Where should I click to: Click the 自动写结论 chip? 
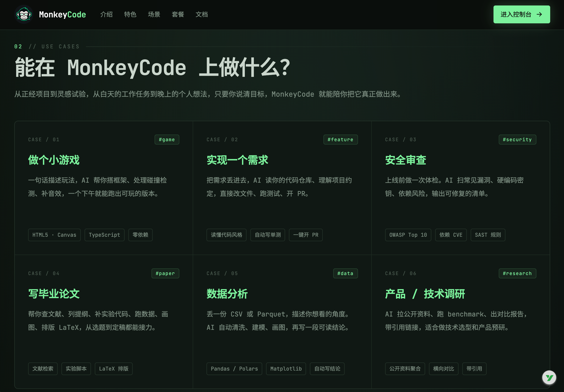coord(327,369)
